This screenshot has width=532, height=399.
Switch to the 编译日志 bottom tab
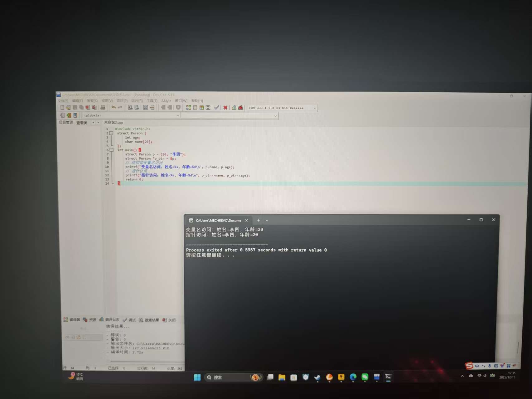109,319
